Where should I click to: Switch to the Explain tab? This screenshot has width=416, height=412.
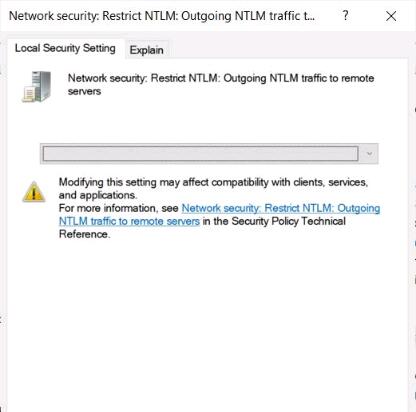(x=146, y=50)
